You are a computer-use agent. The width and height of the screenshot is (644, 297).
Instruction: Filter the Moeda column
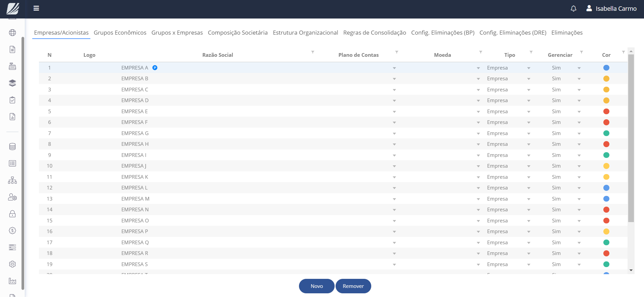[481, 52]
